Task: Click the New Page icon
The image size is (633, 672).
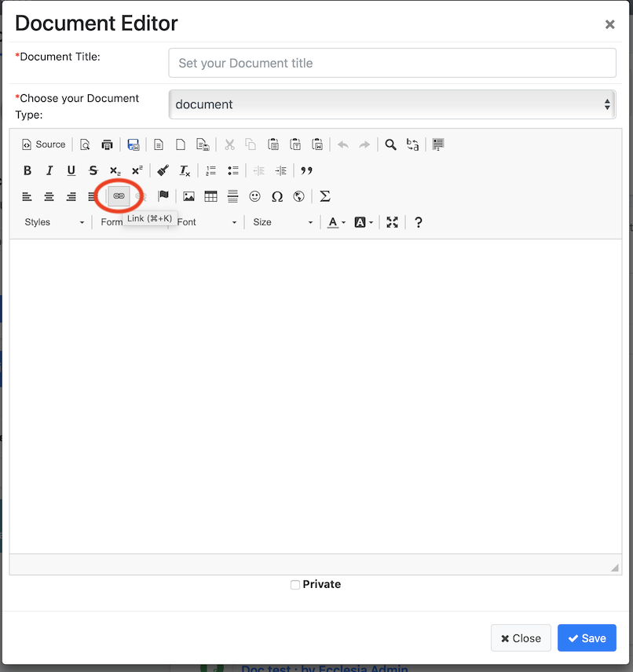Action: pyautogui.click(x=181, y=144)
